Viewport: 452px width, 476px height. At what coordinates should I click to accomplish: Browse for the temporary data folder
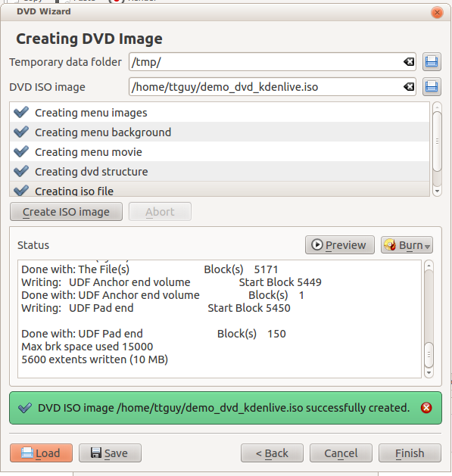click(432, 62)
